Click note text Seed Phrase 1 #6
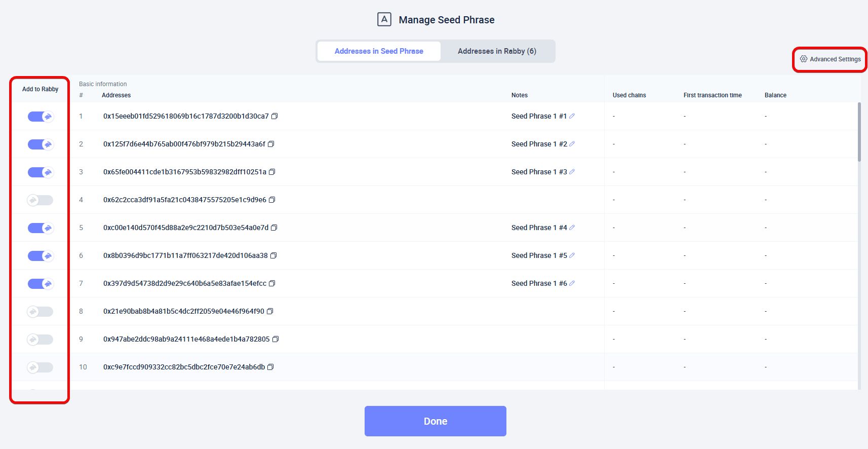Screen dimensions: 868x449 (539, 283)
